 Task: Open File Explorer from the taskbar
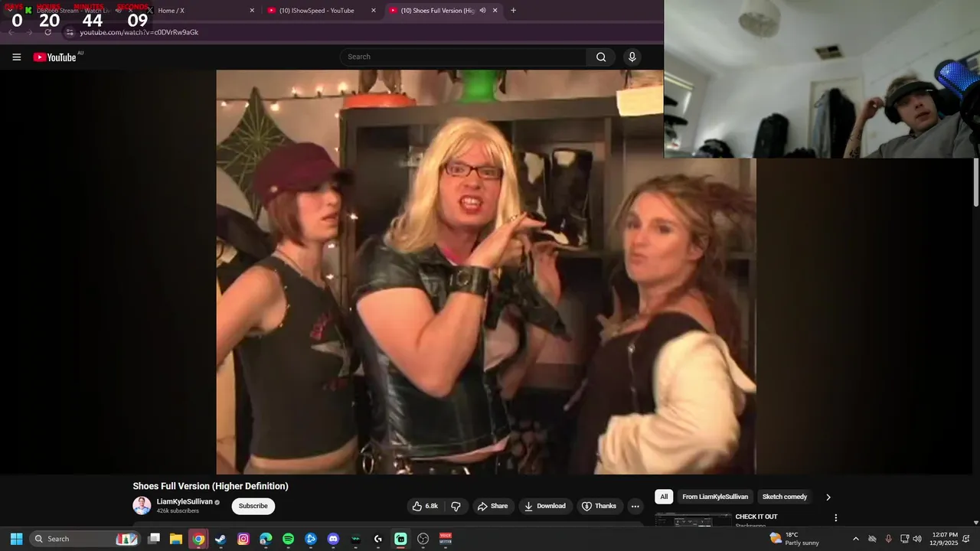click(x=175, y=539)
